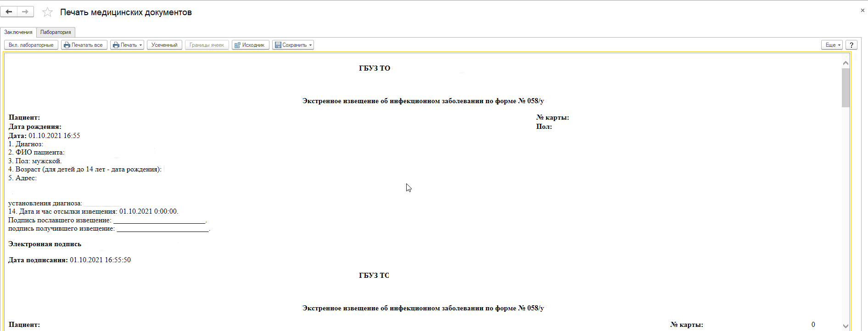Click the first ГБУЗ ТО heading
Screen dimensions: 868x331
tap(375, 68)
